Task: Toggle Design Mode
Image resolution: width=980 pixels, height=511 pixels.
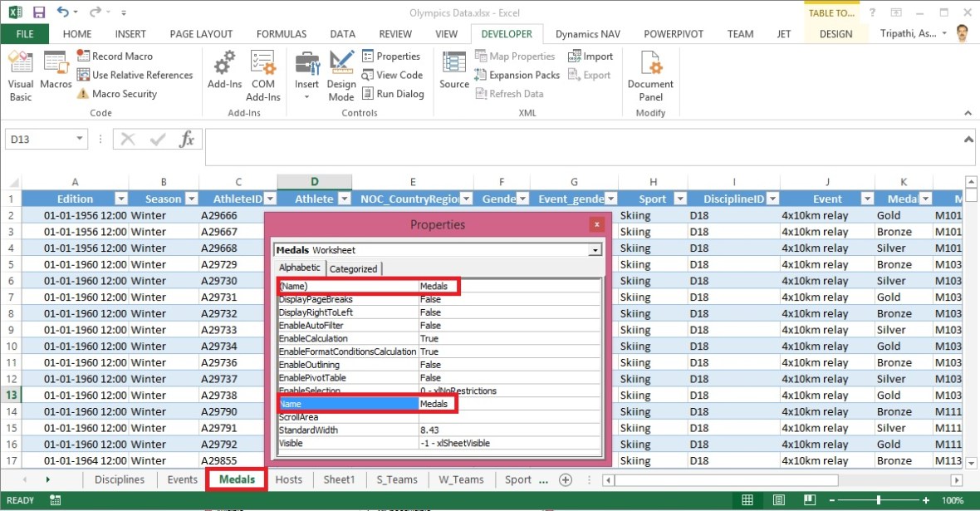Action: pyautogui.click(x=341, y=75)
